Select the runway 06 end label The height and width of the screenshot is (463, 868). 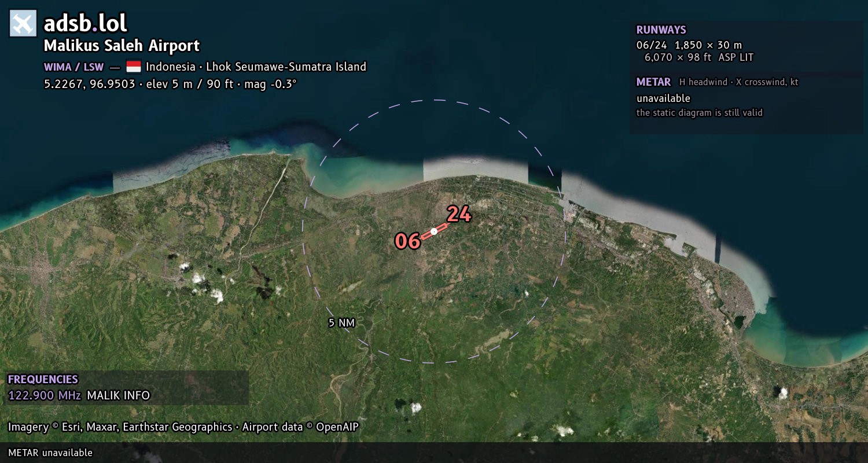[407, 241]
